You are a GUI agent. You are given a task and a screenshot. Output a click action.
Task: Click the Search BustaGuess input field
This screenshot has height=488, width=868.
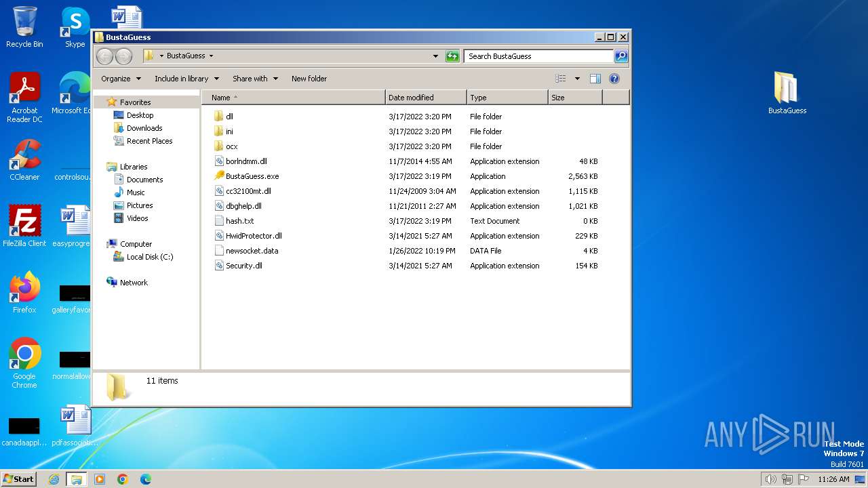point(538,56)
